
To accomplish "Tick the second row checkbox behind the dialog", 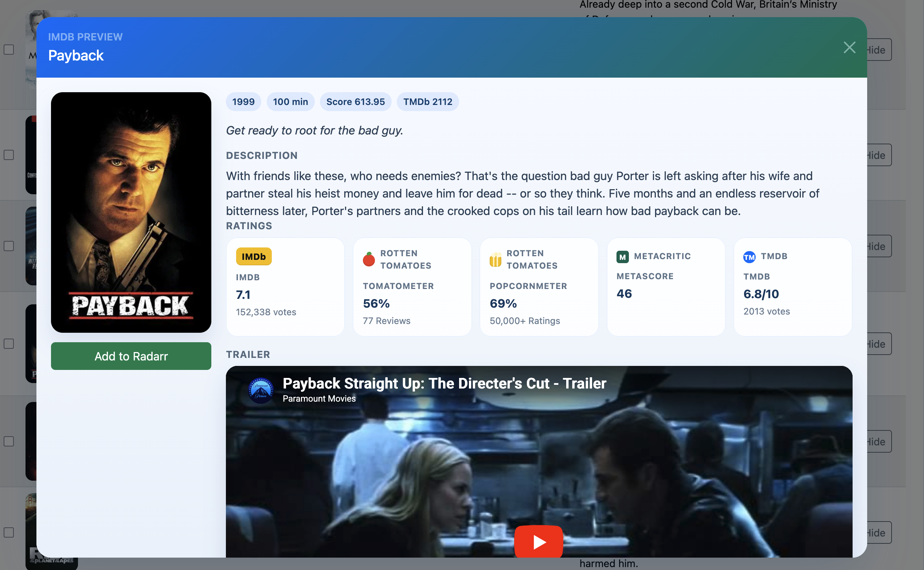I will click(9, 155).
